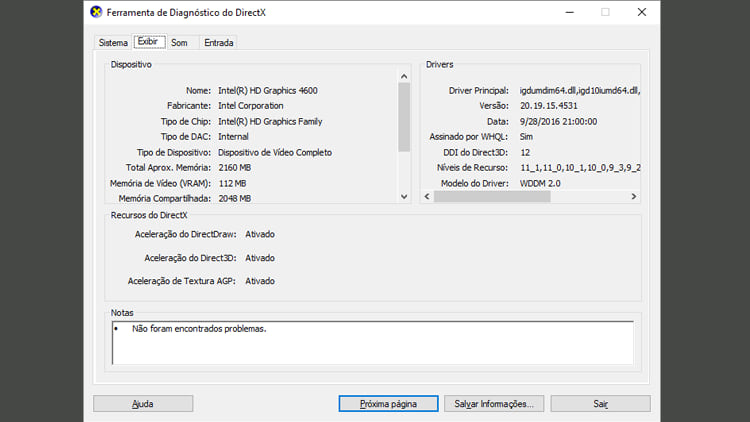Image resolution: width=750 pixels, height=422 pixels.
Task: Select the Exibir tab
Action: tap(148, 42)
